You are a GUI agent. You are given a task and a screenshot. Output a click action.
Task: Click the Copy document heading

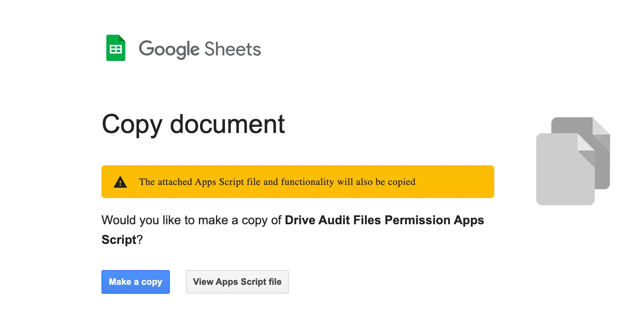[193, 124]
